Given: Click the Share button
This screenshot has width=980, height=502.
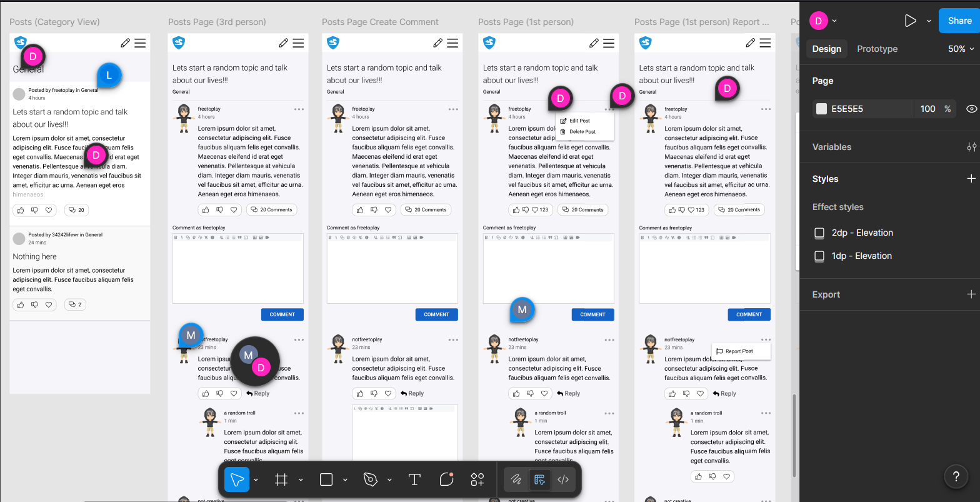Looking at the screenshot, I should coord(959,21).
